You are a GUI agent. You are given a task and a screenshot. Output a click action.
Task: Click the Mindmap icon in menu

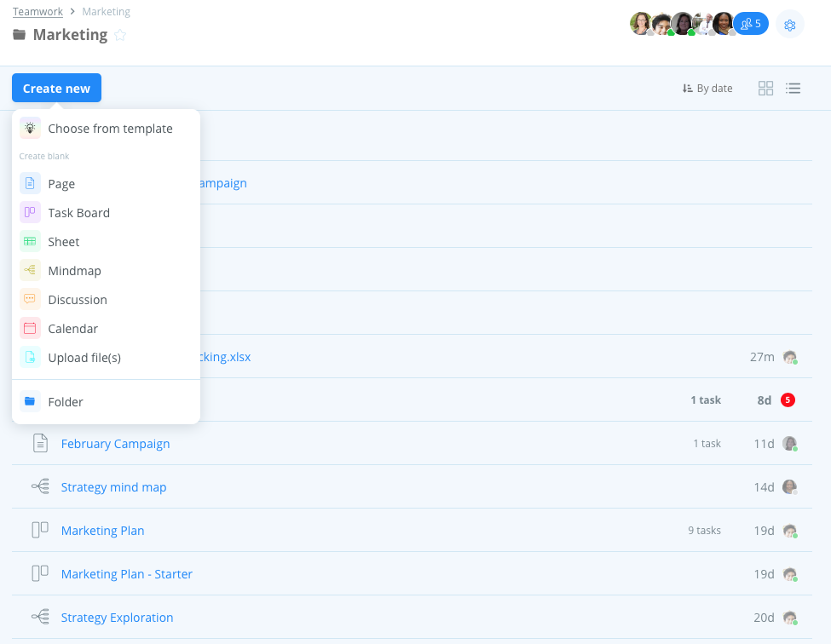tap(31, 271)
